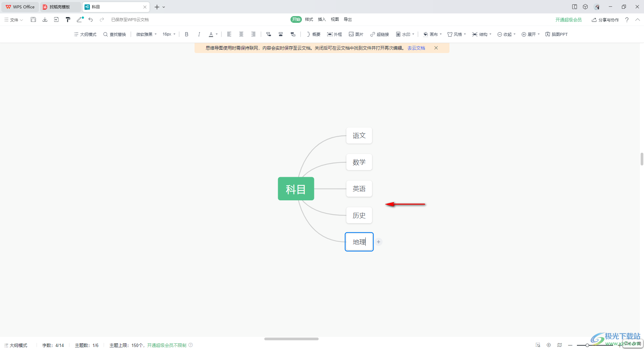This screenshot has width=644, height=349.
Task: Click 开通超级会员 upgrade link
Action: [x=569, y=20]
